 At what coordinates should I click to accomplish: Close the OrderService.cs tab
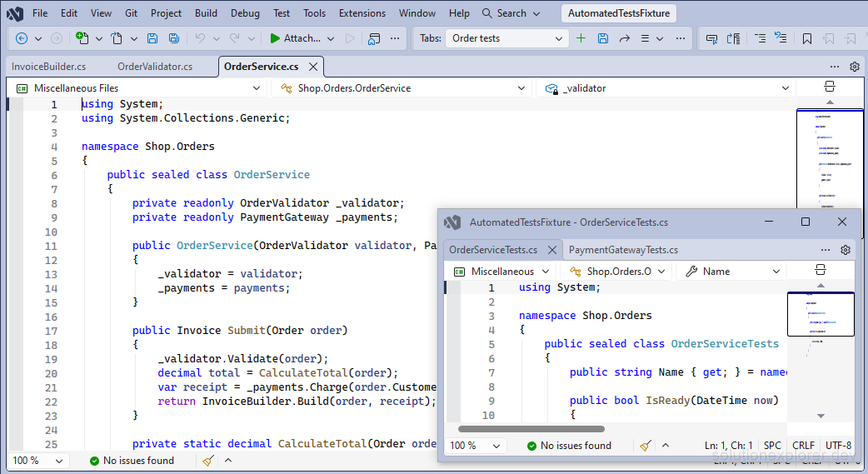pyautogui.click(x=313, y=67)
